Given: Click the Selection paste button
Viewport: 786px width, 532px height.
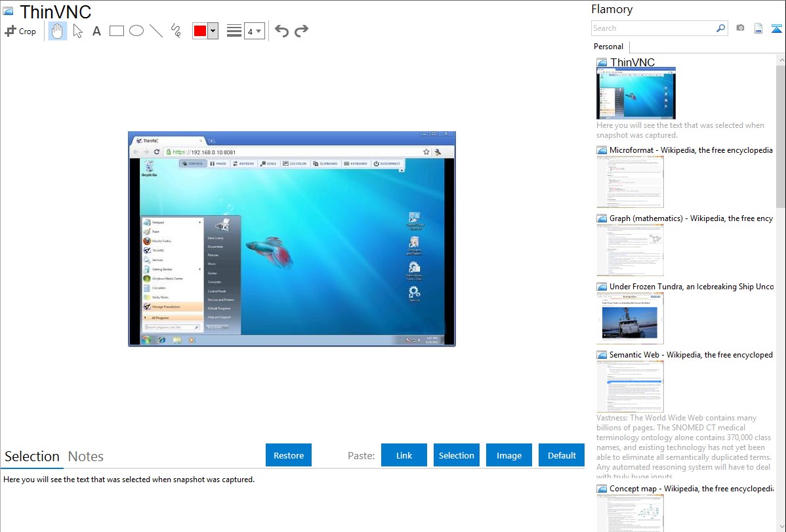Looking at the screenshot, I should tap(456, 455).
